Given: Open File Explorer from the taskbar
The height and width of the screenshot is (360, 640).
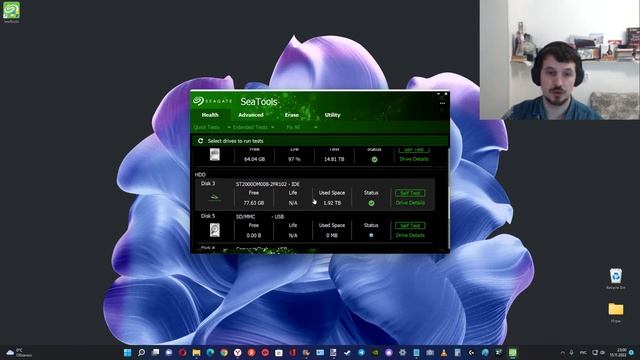Looking at the screenshot, I should pyautogui.click(x=196, y=353).
